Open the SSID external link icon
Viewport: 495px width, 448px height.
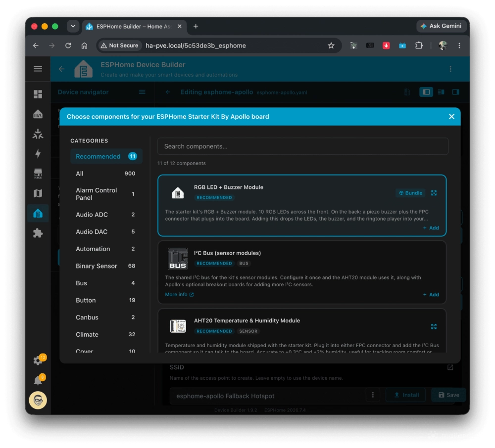click(x=450, y=367)
